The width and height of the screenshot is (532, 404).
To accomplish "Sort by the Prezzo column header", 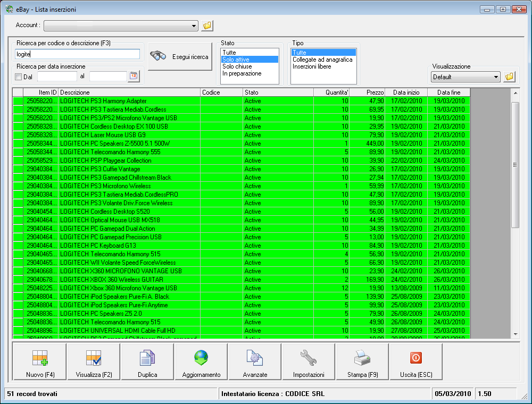I will tap(367, 92).
